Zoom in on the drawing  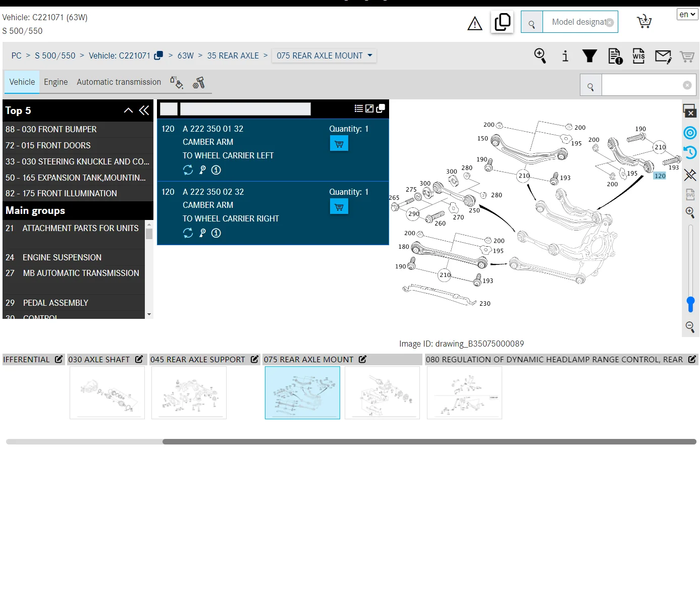tap(690, 212)
